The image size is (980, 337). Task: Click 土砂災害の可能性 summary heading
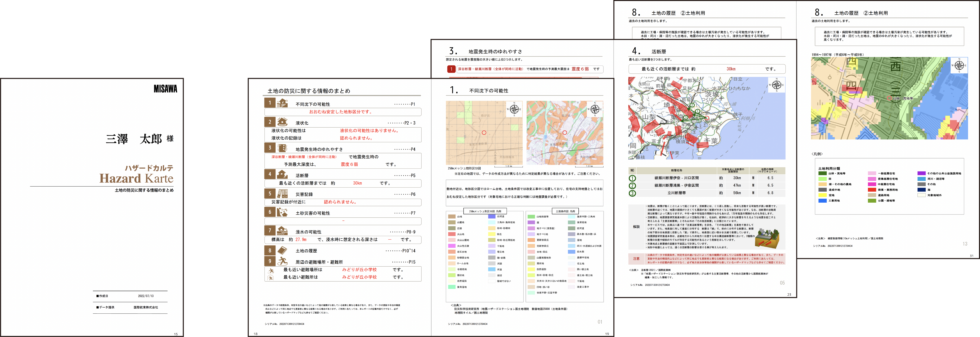tap(313, 213)
